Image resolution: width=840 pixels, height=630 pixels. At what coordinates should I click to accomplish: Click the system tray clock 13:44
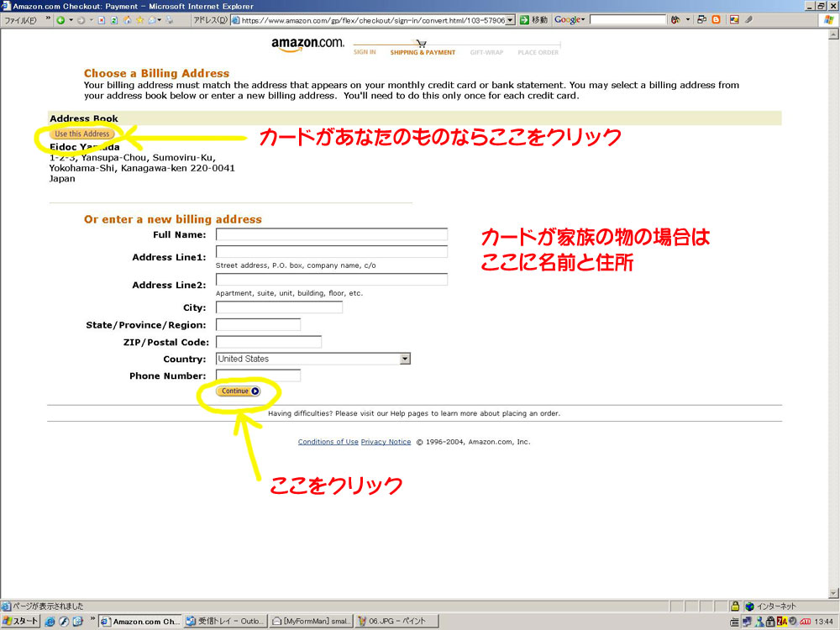pyautogui.click(x=824, y=622)
